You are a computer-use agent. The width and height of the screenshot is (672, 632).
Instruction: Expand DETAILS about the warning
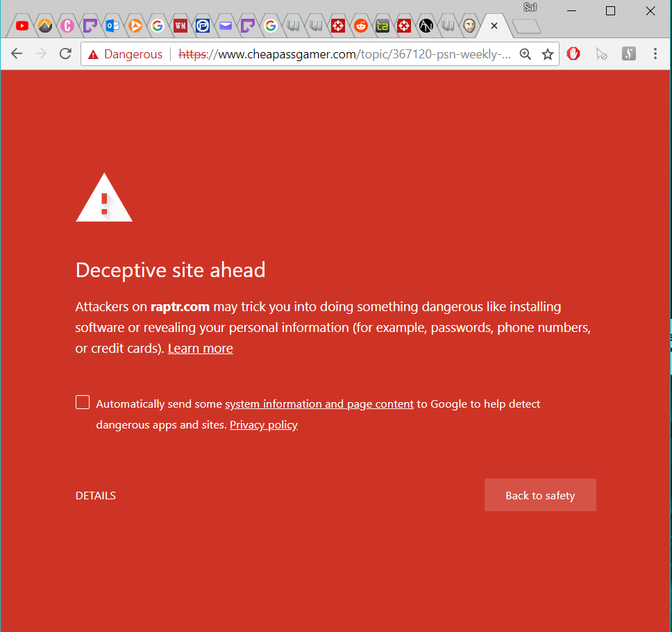[96, 496]
